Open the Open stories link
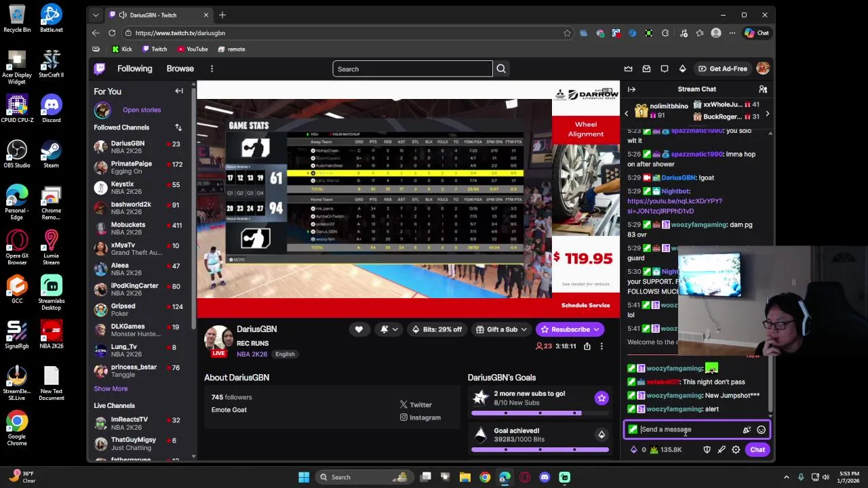Screen dimensions: 868x488 [x=142, y=110]
